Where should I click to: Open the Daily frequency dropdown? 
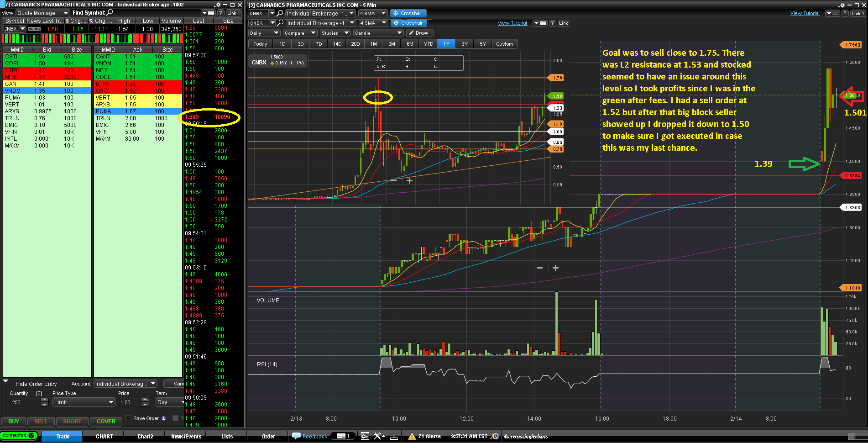(x=264, y=33)
